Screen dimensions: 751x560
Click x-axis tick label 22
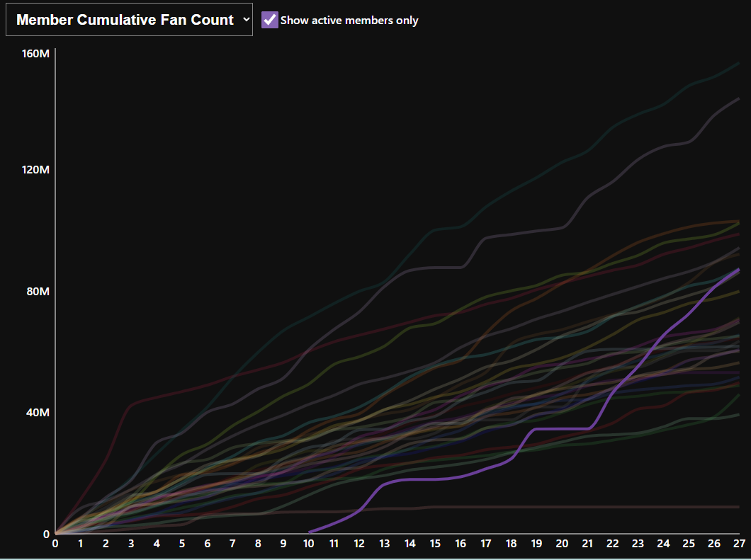click(613, 544)
